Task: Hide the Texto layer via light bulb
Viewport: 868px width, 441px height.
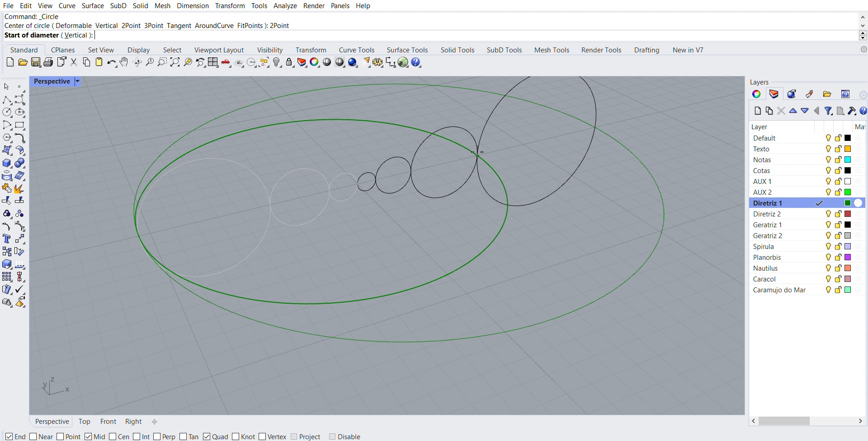Action: point(828,149)
